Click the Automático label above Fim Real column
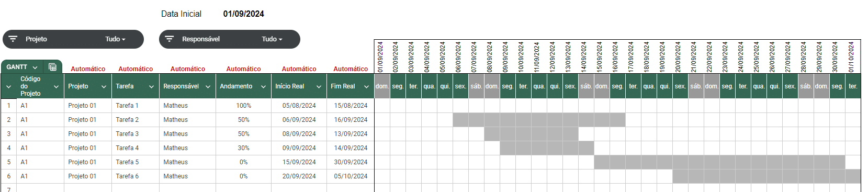868x192 pixels. 351,69
